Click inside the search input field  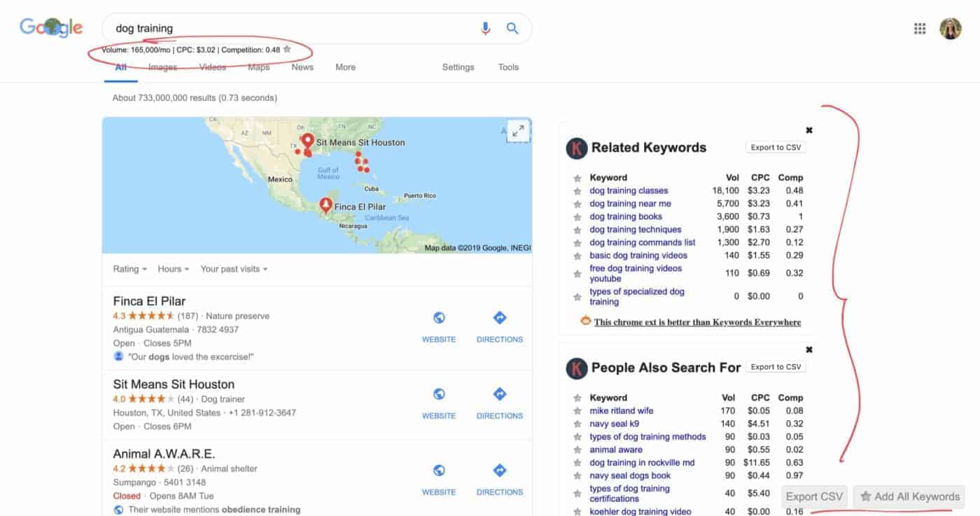click(x=280, y=28)
